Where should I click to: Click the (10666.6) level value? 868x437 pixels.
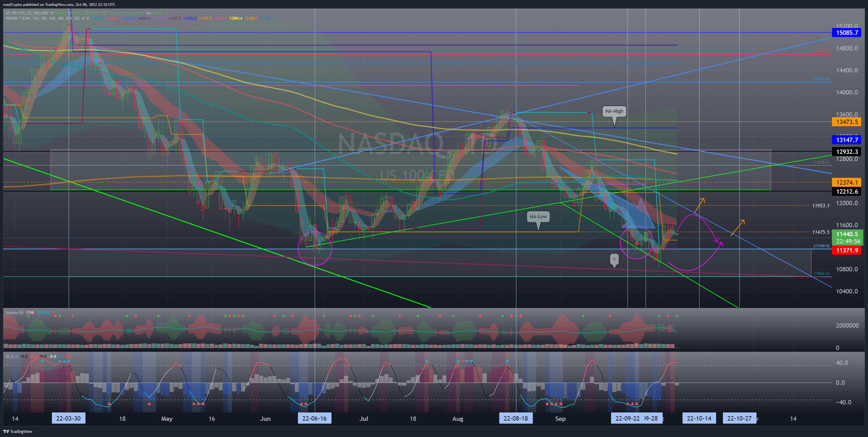tap(821, 274)
